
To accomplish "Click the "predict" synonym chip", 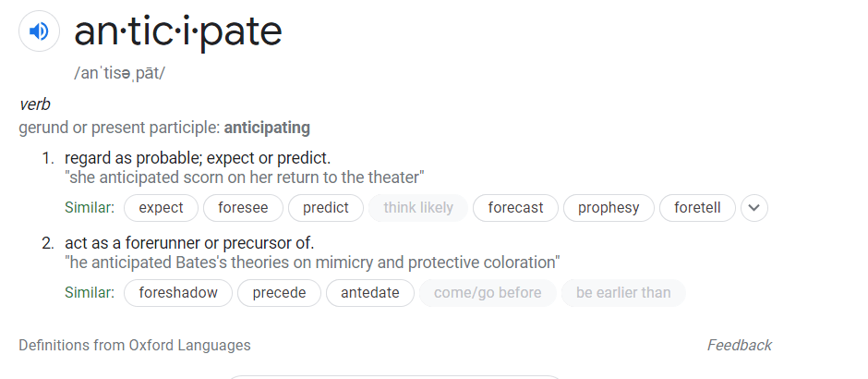I will 326,208.
